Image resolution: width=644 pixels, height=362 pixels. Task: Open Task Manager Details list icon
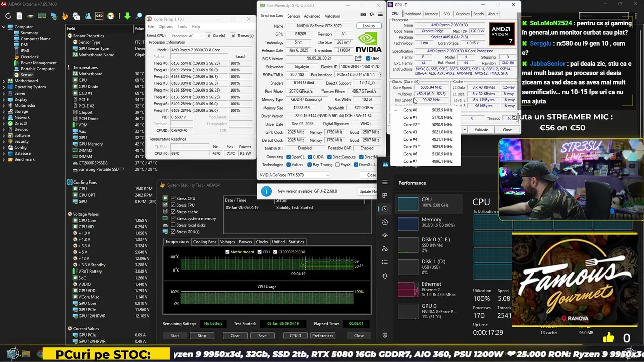(x=385, y=262)
